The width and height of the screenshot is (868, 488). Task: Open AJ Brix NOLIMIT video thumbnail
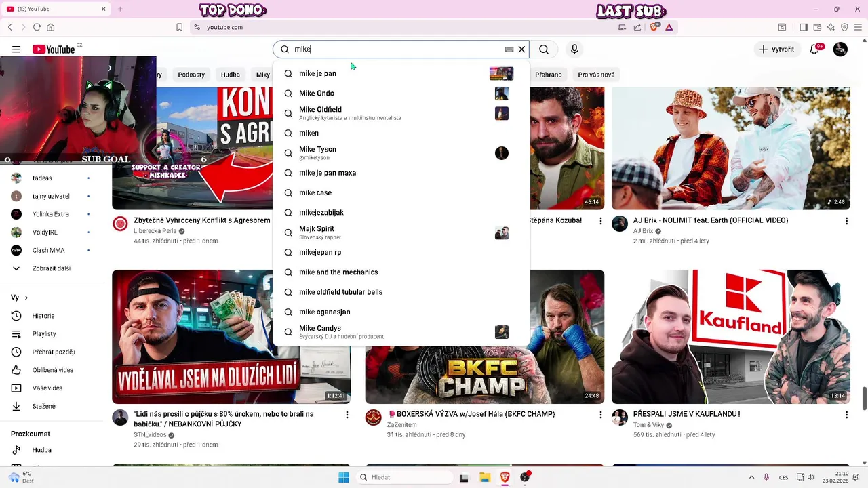(x=730, y=148)
